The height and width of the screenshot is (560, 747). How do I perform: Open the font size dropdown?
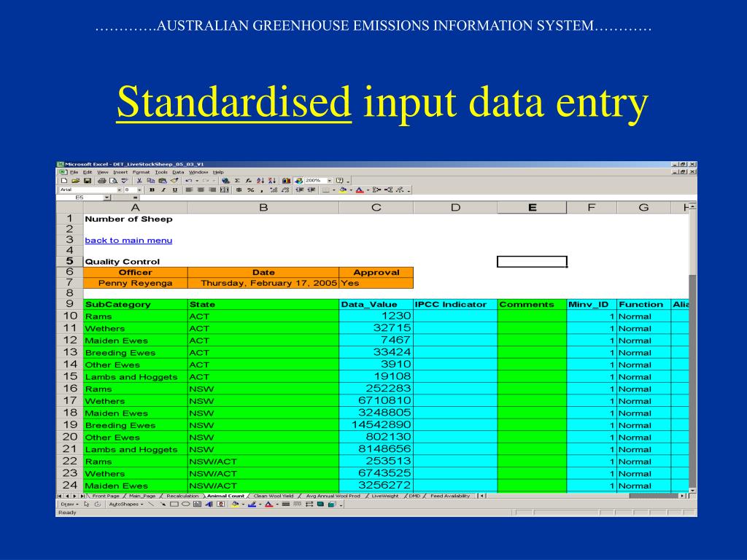[x=139, y=190]
